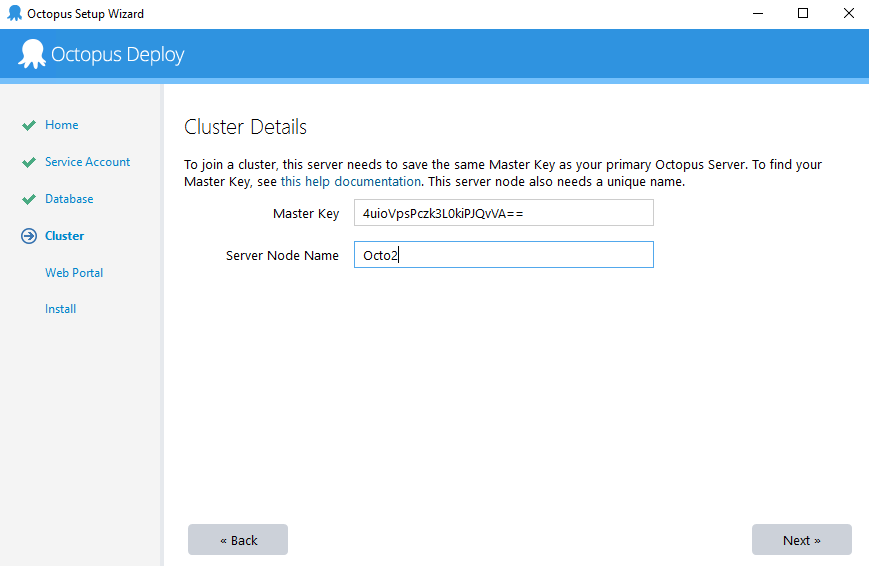
Task: Click the checkmark icon next to Service Account
Action: click(x=29, y=163)
